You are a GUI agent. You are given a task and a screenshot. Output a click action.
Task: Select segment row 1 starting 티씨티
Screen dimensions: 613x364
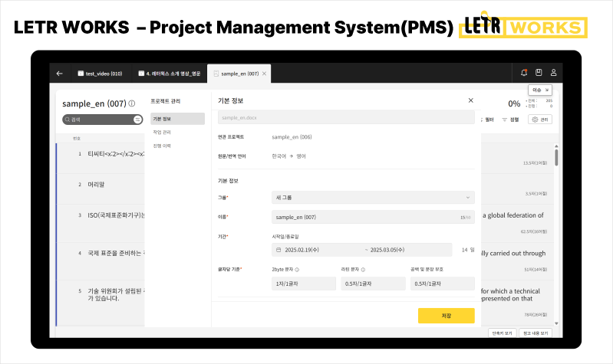pos(101,158)
